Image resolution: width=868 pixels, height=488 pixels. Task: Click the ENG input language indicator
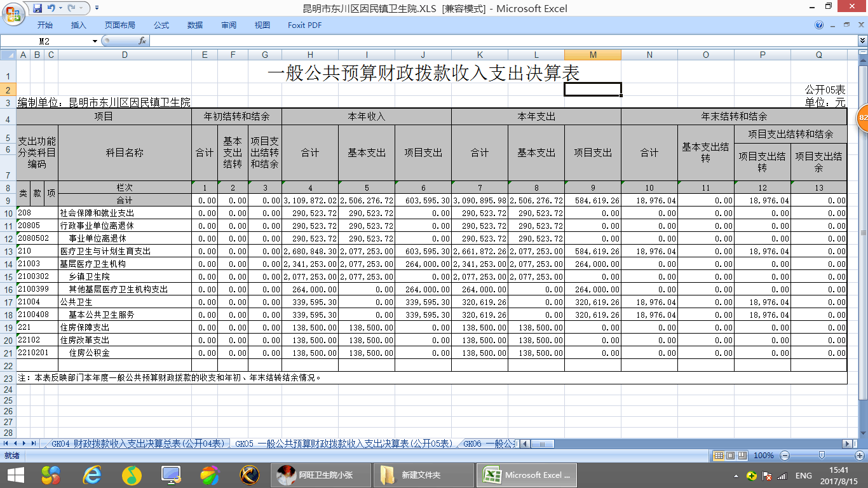[x=804, y=476]
